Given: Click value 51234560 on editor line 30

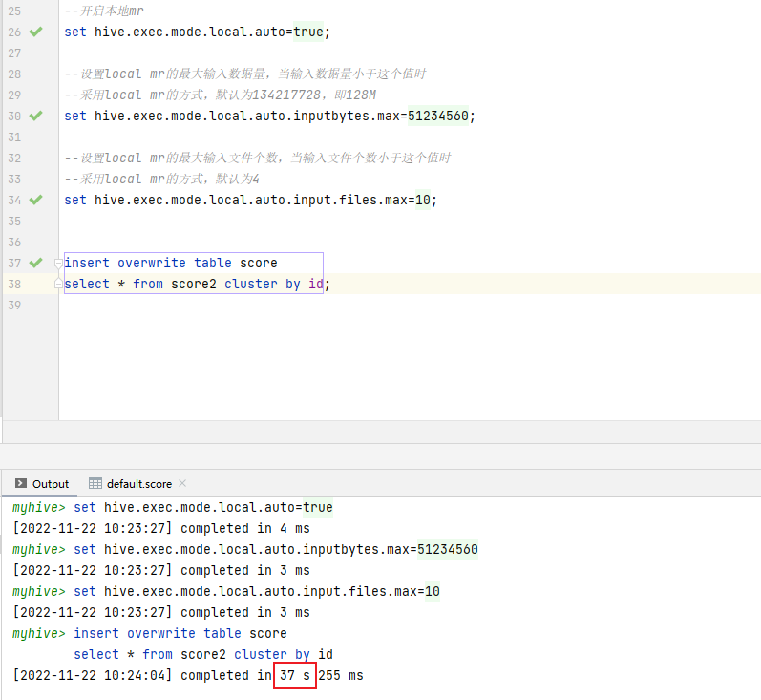Looking at the screenshot, I should [x=437, y=116].
